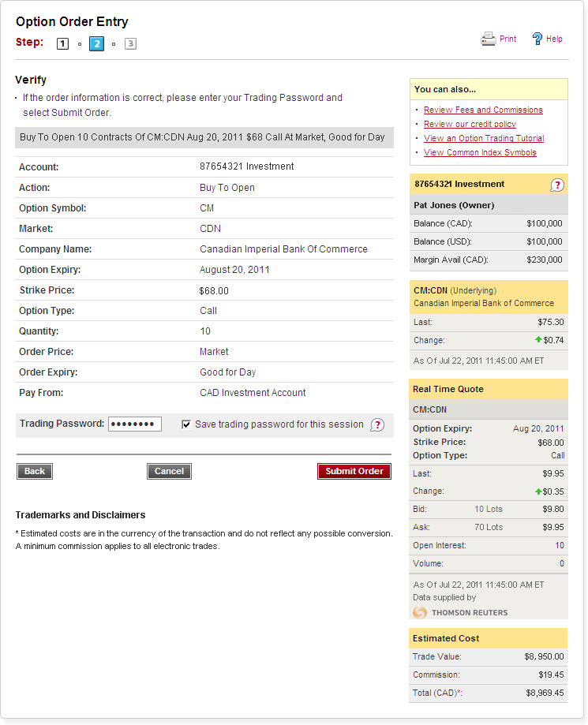Select the step 3 box

(x=130, y=43)
